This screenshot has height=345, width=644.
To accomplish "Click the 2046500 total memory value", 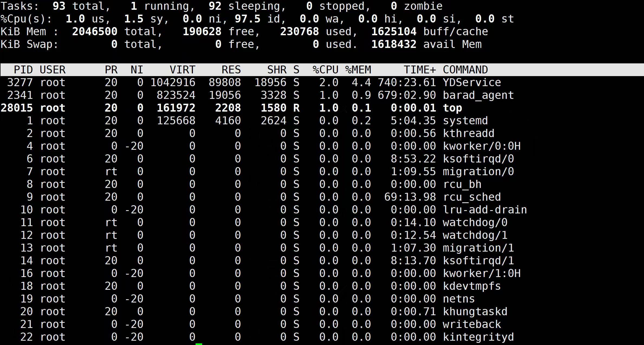I will pyautogui.click(x=95, y=32).
